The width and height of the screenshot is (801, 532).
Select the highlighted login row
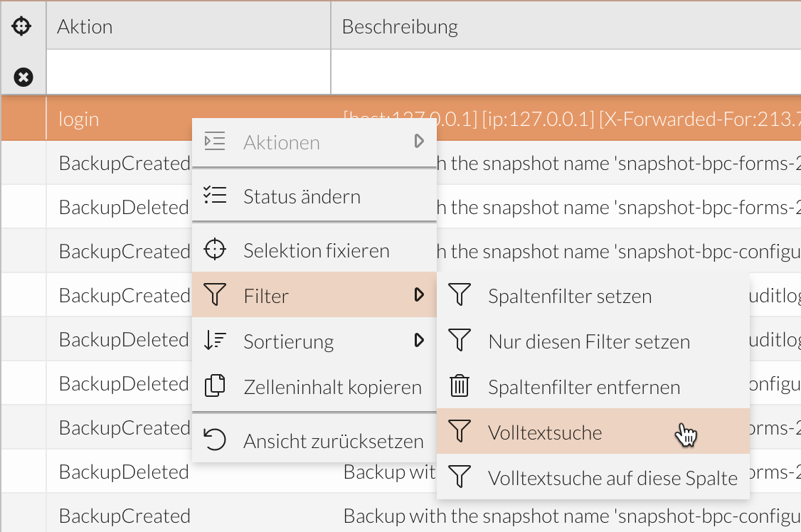point(107,118)
